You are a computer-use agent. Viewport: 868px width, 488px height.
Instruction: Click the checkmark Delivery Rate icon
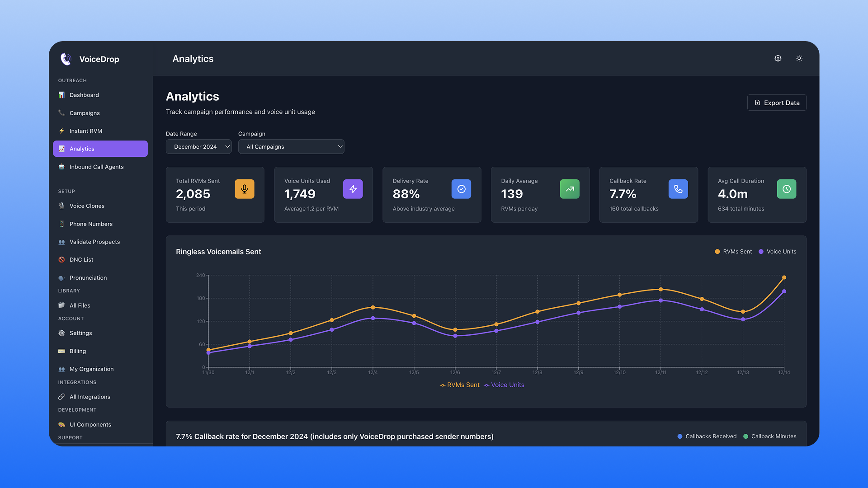461,189
